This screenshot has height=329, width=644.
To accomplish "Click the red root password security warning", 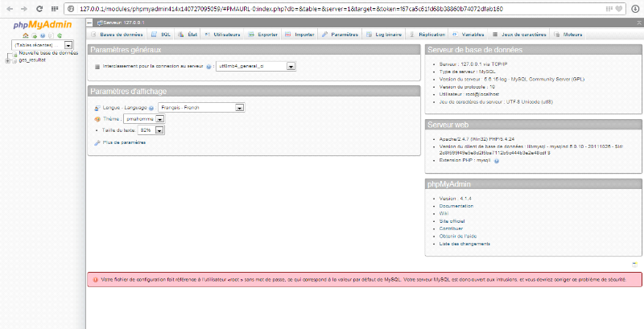I will 365,279.
